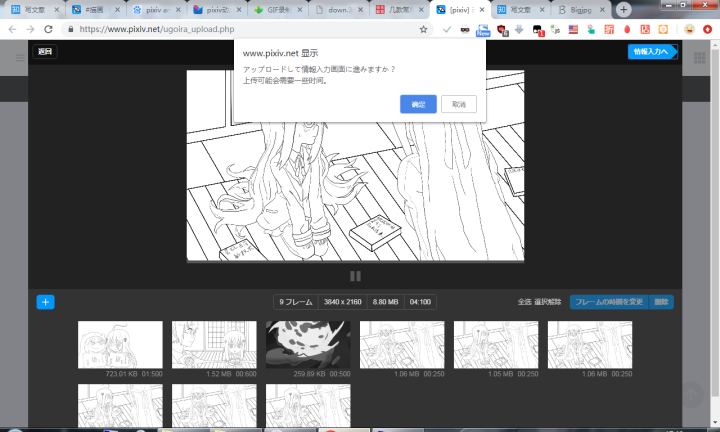Click the browser back arrow

click(12, 29)
